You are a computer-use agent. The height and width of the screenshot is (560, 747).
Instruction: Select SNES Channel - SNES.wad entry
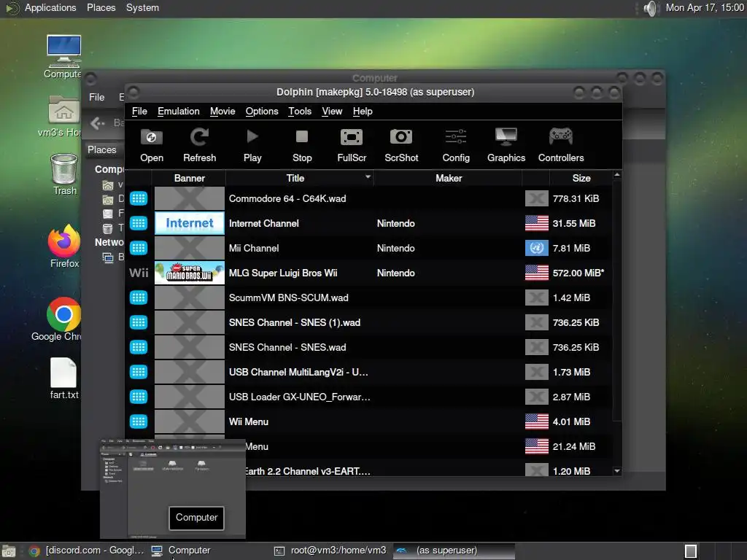point(287,347)
